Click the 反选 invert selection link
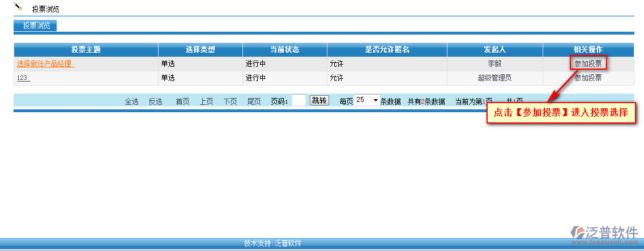 click(156, 101)
